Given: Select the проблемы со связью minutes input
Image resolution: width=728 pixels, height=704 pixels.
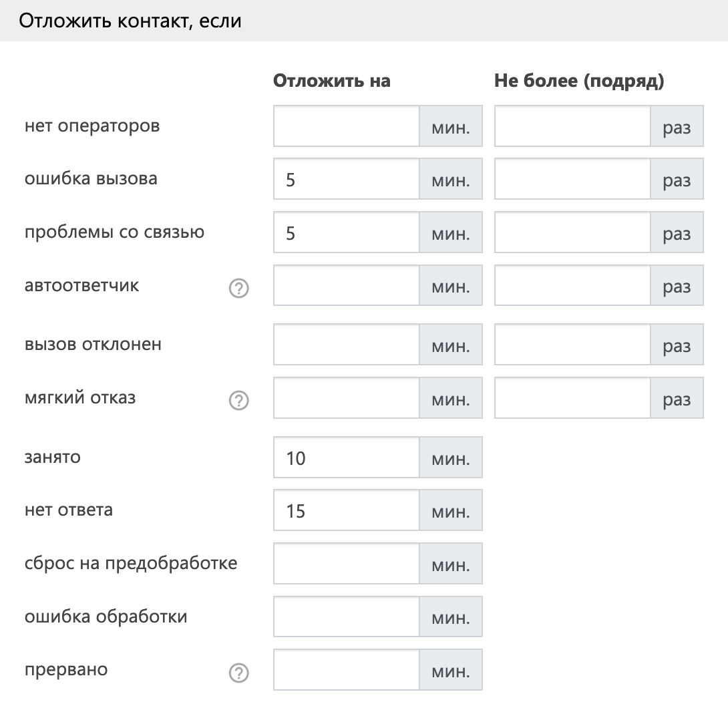Looking at the screenshot, I should [347, 233].
